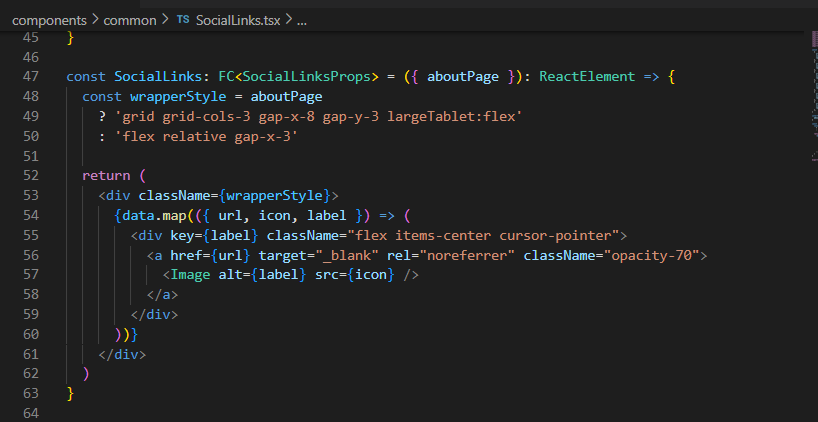Viewport: 818px width, 422px height.
Task: Click 'key={label}' attribute on line 55
Action: pyautogui.click(x=214, y=235)
